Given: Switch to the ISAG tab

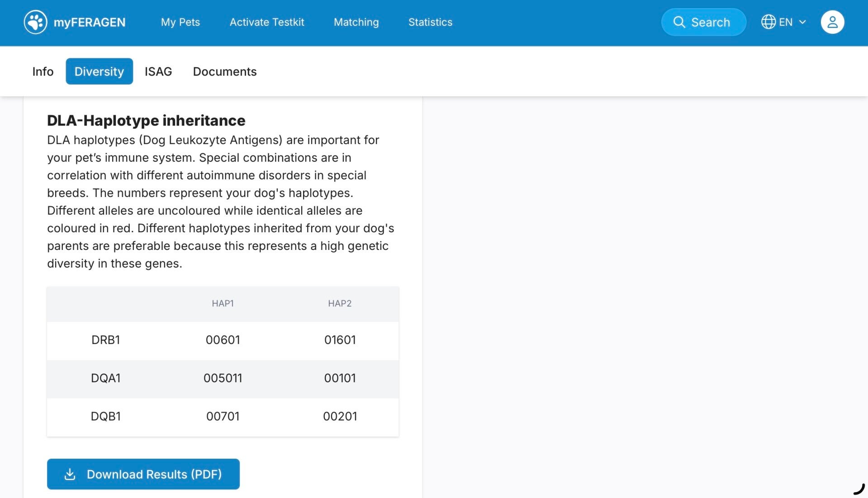Looking at the screenshot, I should 158,71.
